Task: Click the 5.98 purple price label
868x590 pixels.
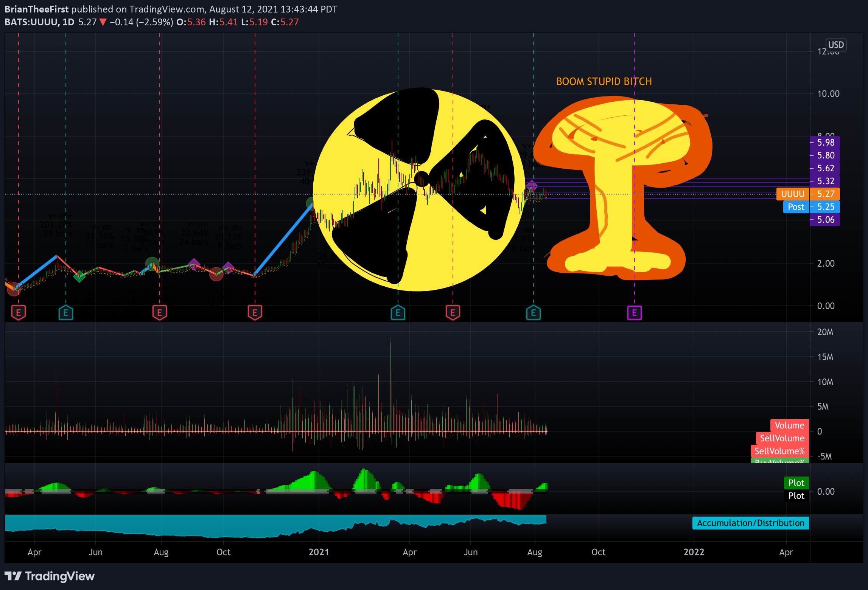Action: coord(825,143)
